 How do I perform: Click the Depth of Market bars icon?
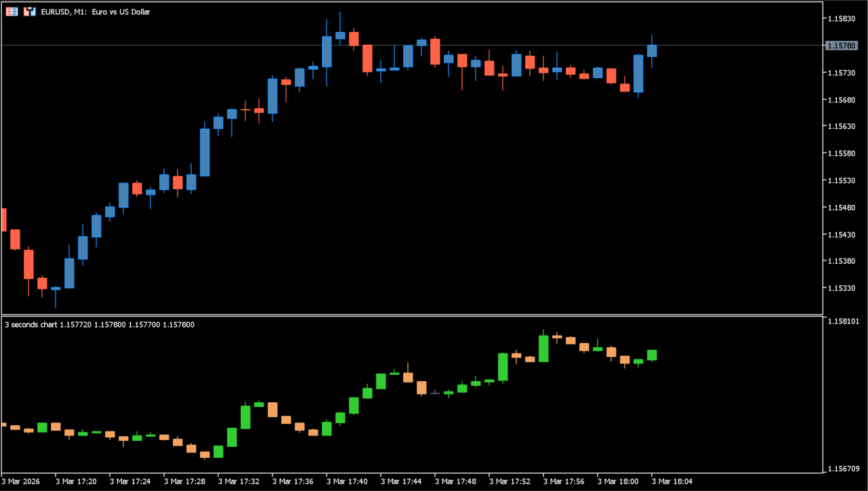point(29,12)
